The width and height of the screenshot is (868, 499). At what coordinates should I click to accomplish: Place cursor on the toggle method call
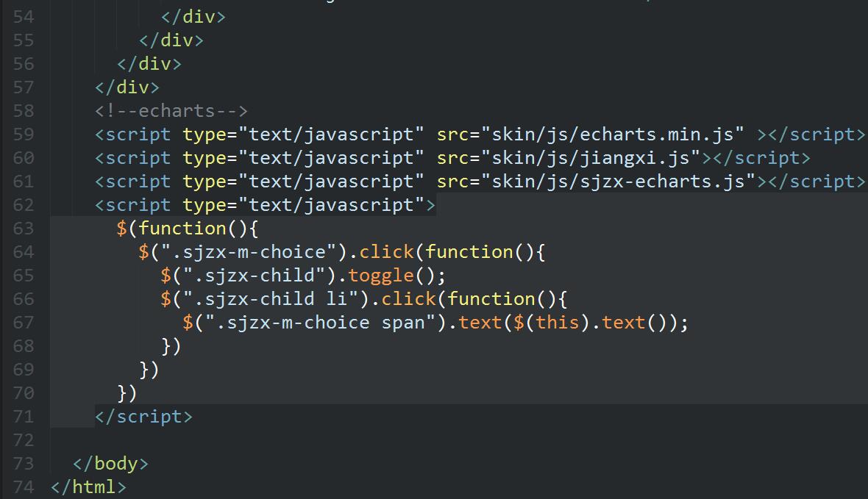382,276
